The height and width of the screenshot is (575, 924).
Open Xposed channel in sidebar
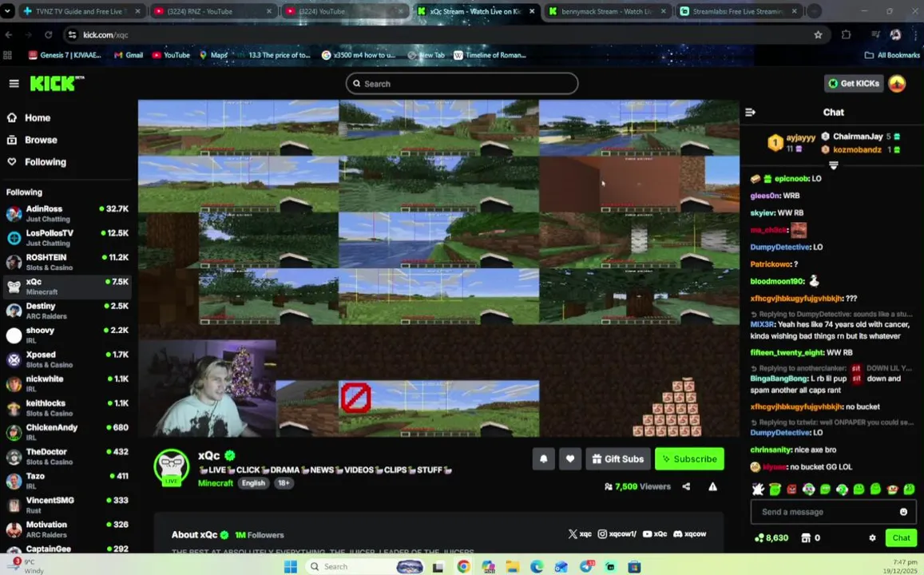click(67, 359)
